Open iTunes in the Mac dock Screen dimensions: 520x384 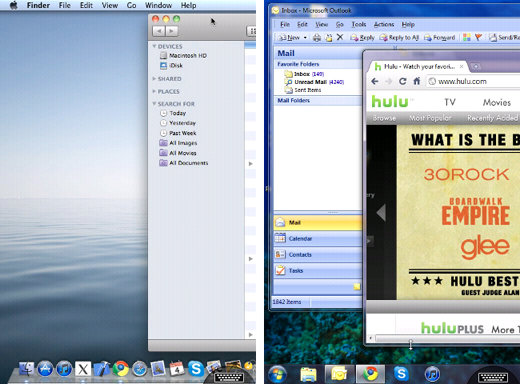(x=64, y=369)
